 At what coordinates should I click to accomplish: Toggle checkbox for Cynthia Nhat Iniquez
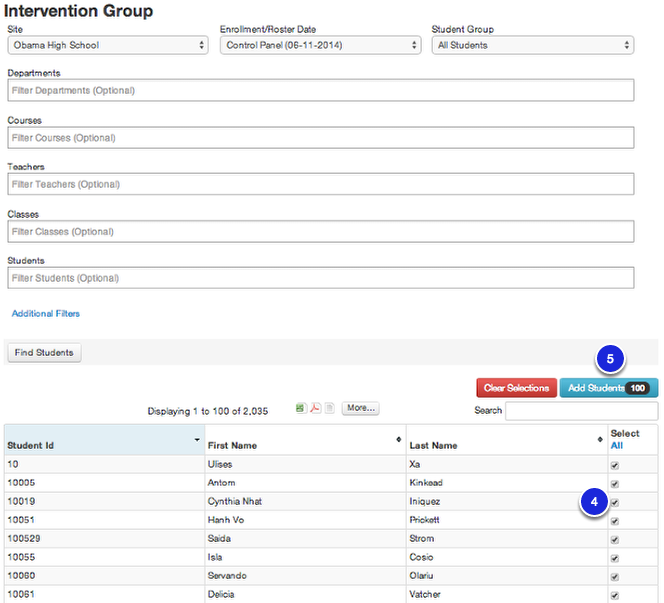click(x=615, y=503)
